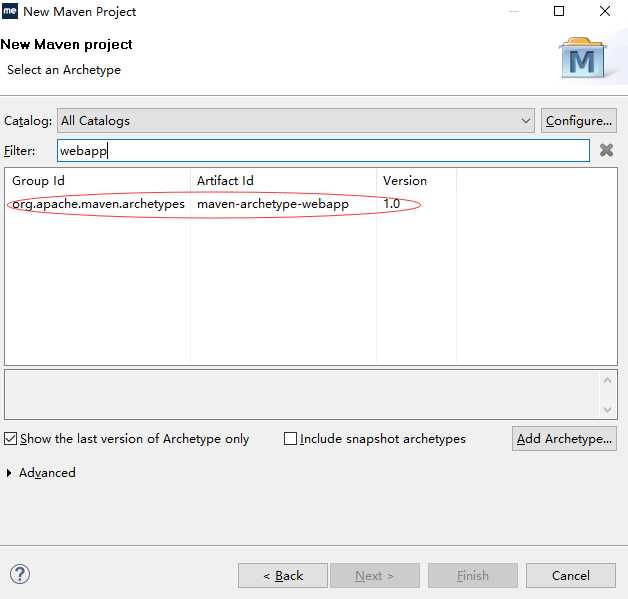The width and height of the screenshot is (628, 599).
Task: Click the Finish button
Action: coord(473,576)
